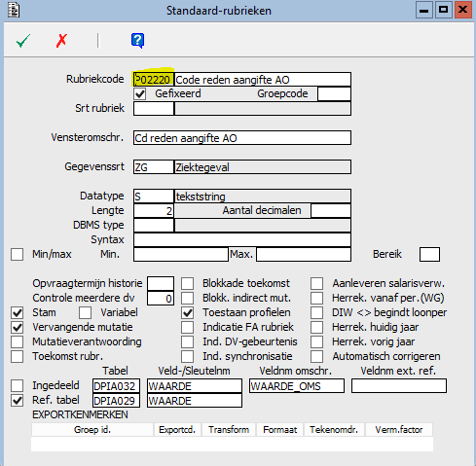Screen dimensions: 476x466
Task: Click the Verm.factor column header
Action: tap(399, 430)
